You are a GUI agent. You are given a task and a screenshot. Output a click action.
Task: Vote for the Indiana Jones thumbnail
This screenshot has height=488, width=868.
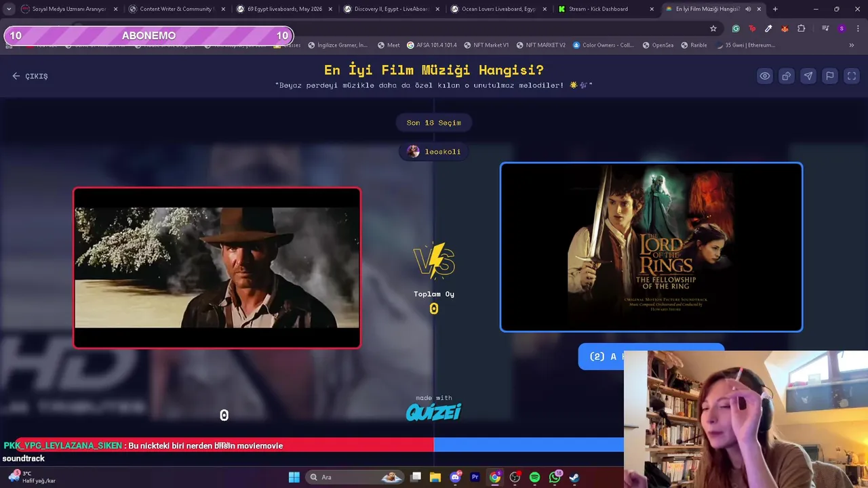point(217,268)
